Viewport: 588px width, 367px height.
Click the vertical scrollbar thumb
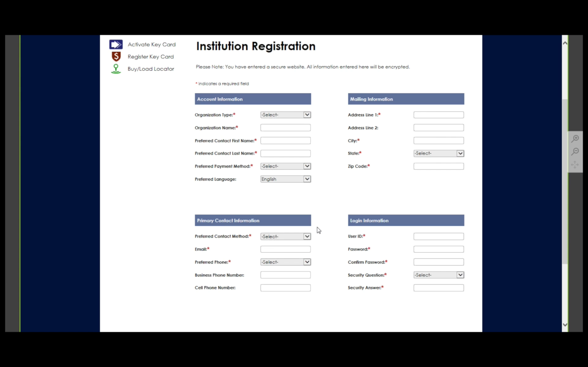click(565, 182)
